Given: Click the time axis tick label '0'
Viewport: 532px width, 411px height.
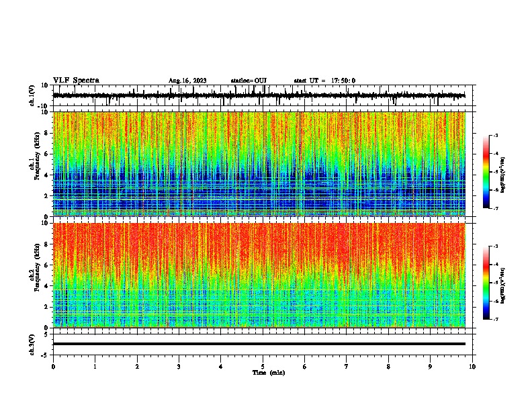Looking at the screenshot, I should pyautogui.click(x=53, y=367).
